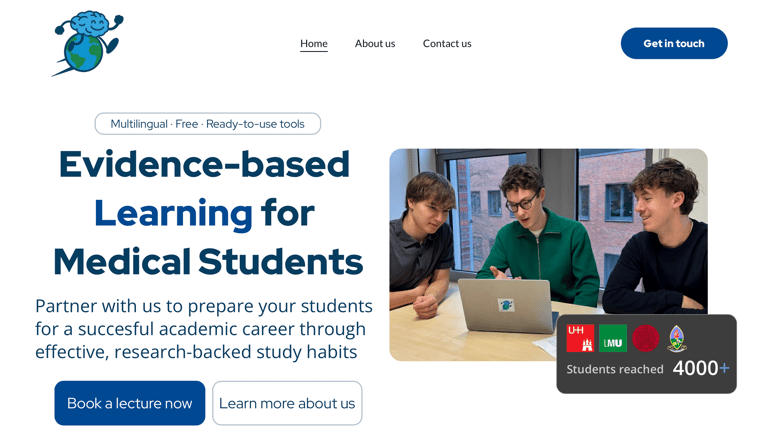Click the blue plus sign after 4000
The image size is (768, 439).
(x=725, y=368)
